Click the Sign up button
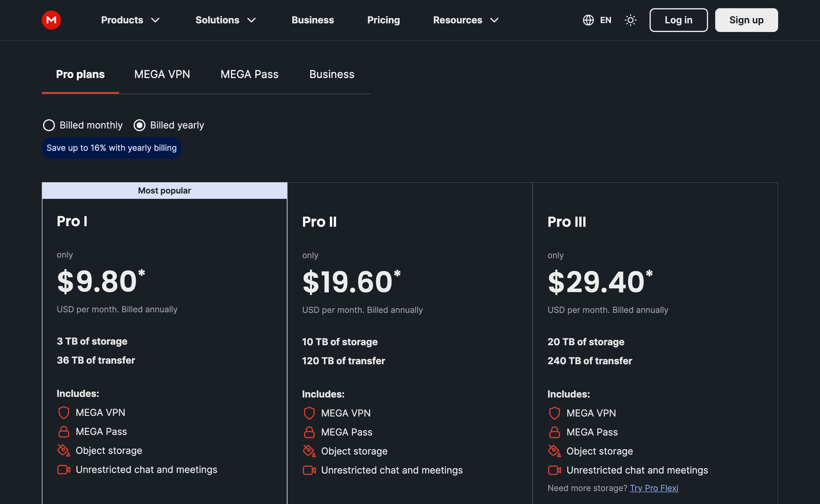This screenshot has width=820, height=504. click(x=746, y=20)
